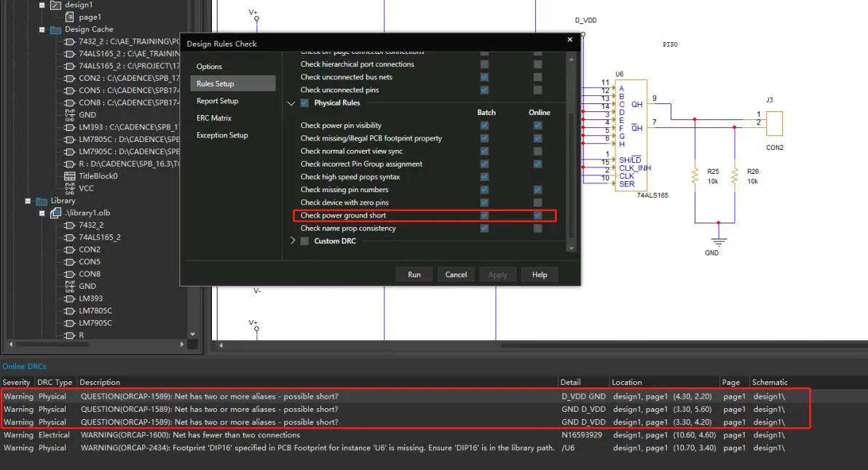The height and width of the screenshot is (470, 868).
Task: Click the Cancel button in Design Rules Check
Action: point(456,274)
